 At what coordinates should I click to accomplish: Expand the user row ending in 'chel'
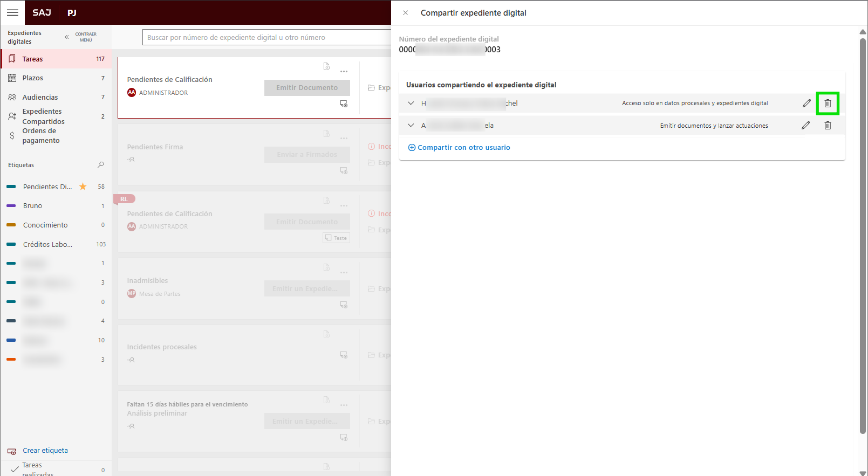(411, 104)
